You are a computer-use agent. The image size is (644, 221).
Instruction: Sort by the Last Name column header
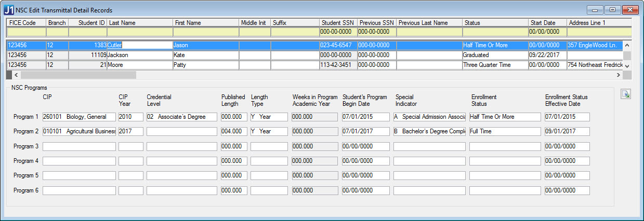pos(139,23)
